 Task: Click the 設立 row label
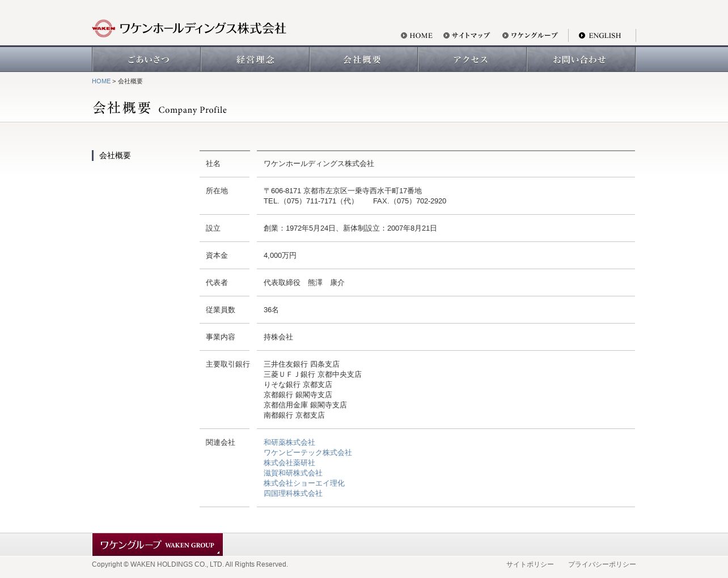tap(213, 228)
